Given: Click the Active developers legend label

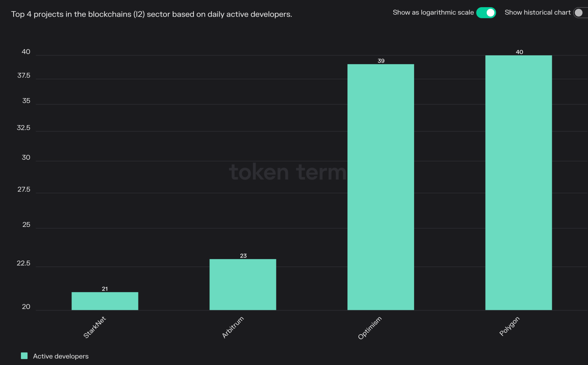Looking at the screenshot, I should pyautogui.click(x=61, y=356).
